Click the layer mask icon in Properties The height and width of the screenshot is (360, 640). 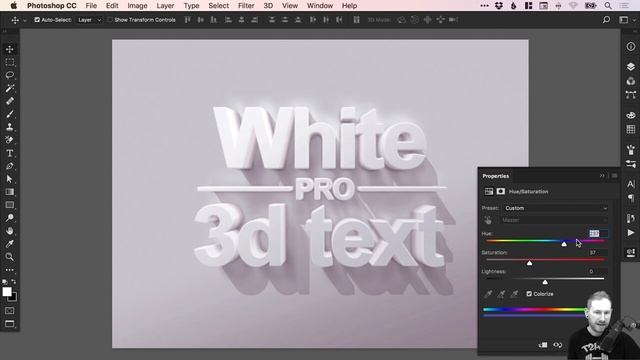pyautogui.click(x=501, y=191)
